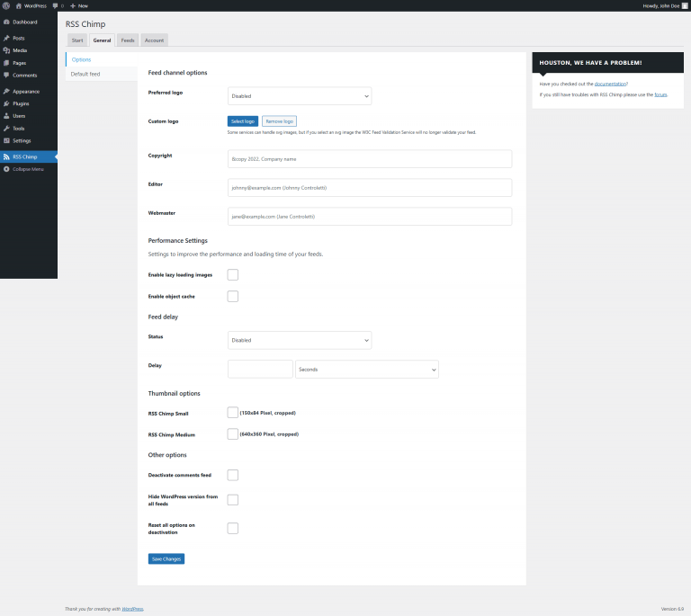Click the Posts pin icon in sidebar
This screenshot has height=616, width=691.
(6, 38)
